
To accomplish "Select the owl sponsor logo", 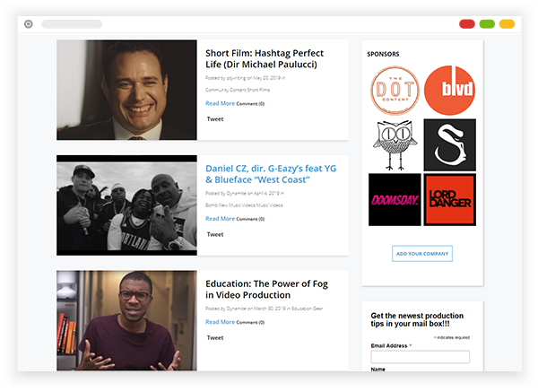I will 395,145.
